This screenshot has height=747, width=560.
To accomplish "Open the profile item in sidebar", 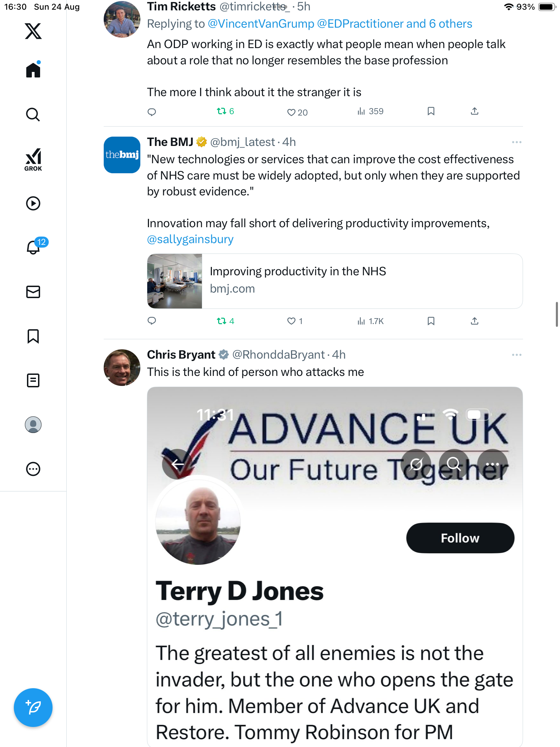I will pyautogui.click(x=33, y=425).
